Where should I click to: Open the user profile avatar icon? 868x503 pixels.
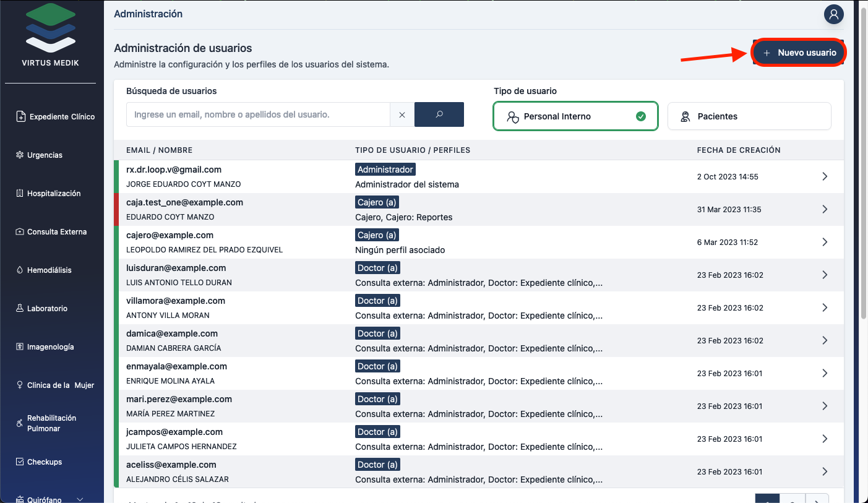833,14
